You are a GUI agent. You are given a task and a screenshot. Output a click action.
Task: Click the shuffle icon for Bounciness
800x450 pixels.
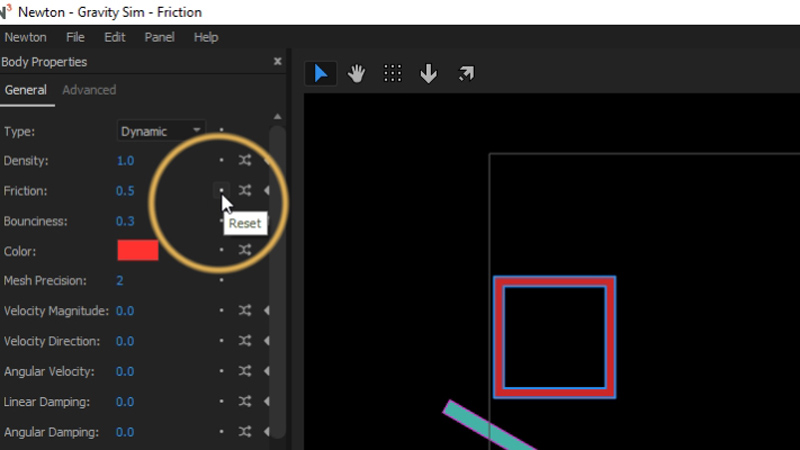click(245, 221)
